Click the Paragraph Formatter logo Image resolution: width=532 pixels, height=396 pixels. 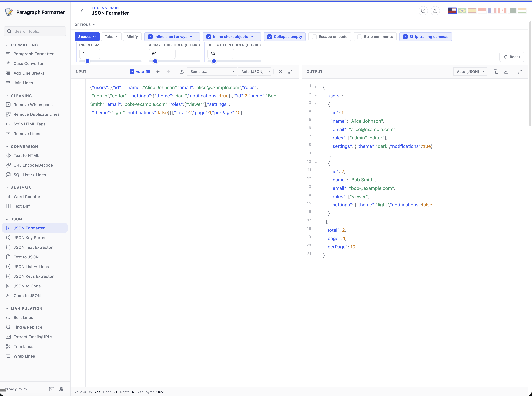tap(35, 12)
